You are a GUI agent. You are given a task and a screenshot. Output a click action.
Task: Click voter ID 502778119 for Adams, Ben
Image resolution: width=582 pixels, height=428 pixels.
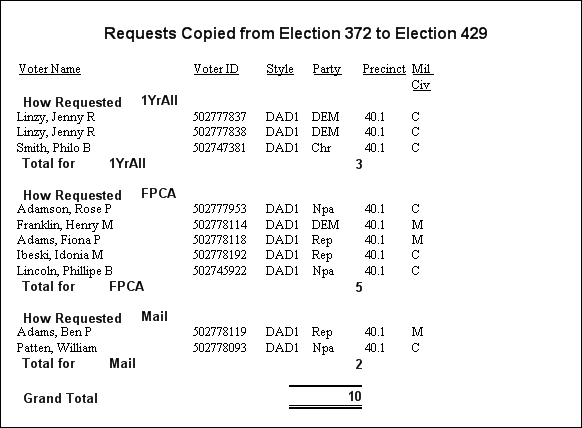219,332
